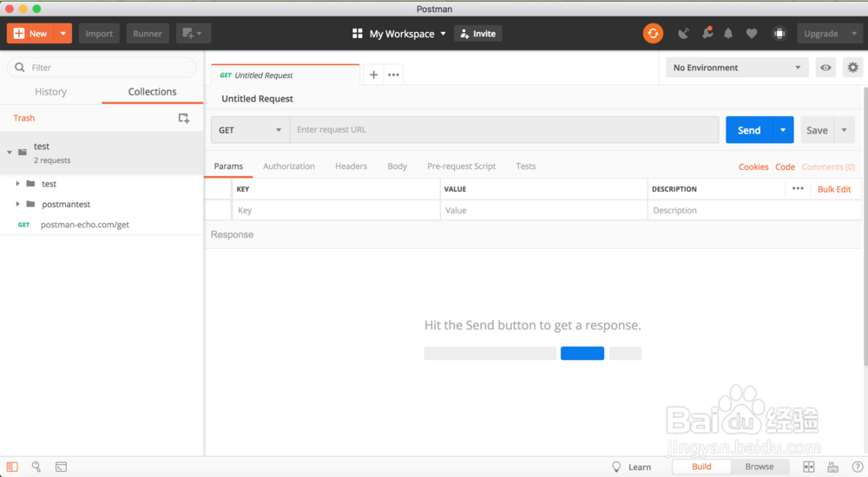868x477 pixels.
Task: Click the orange sync status icon
Action: pyautogui.click(x=653, y=34)
